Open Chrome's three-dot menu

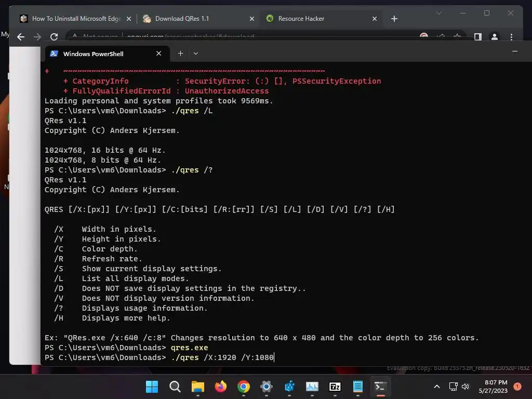coord(511,37)
